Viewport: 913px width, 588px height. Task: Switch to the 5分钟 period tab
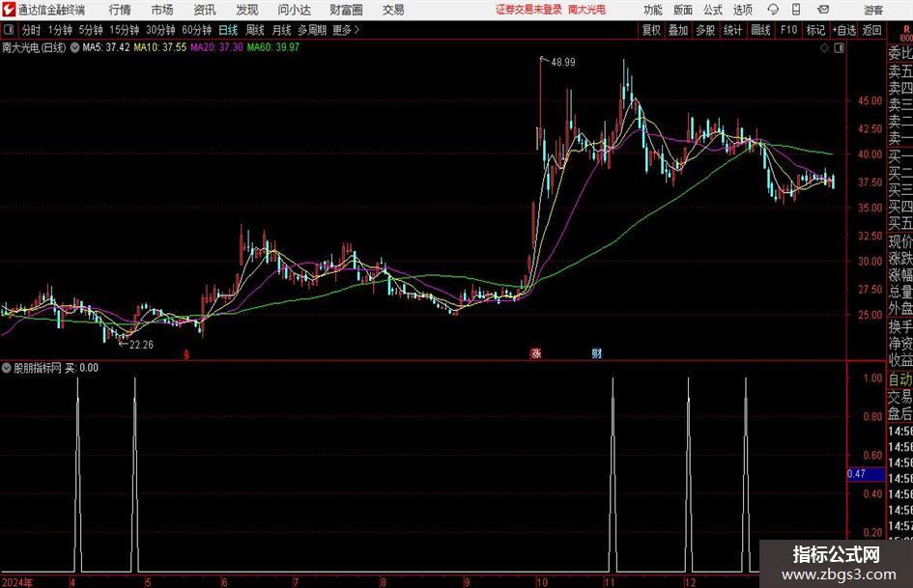coord(91,30)
